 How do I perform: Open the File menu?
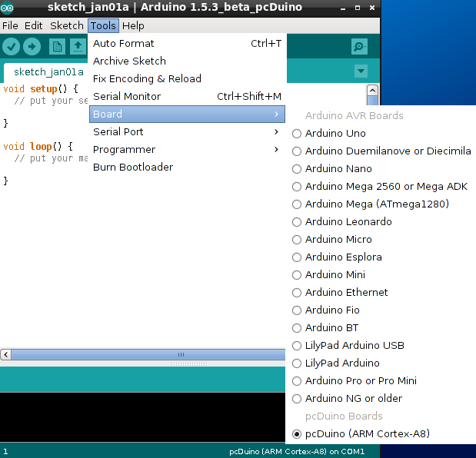10,26
